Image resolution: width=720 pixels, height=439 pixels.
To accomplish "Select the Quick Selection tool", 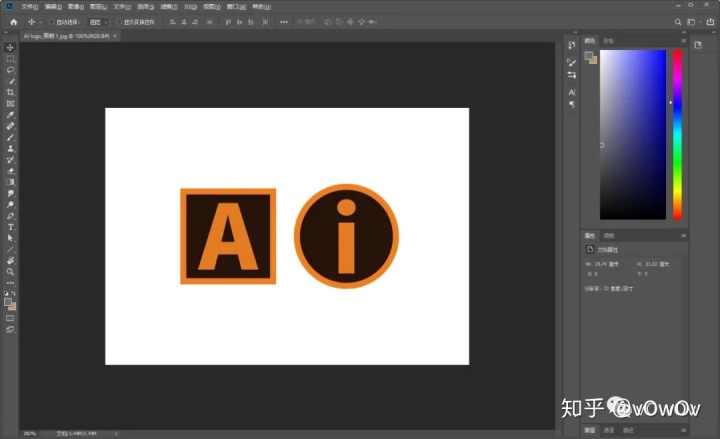I will (10, 81).
